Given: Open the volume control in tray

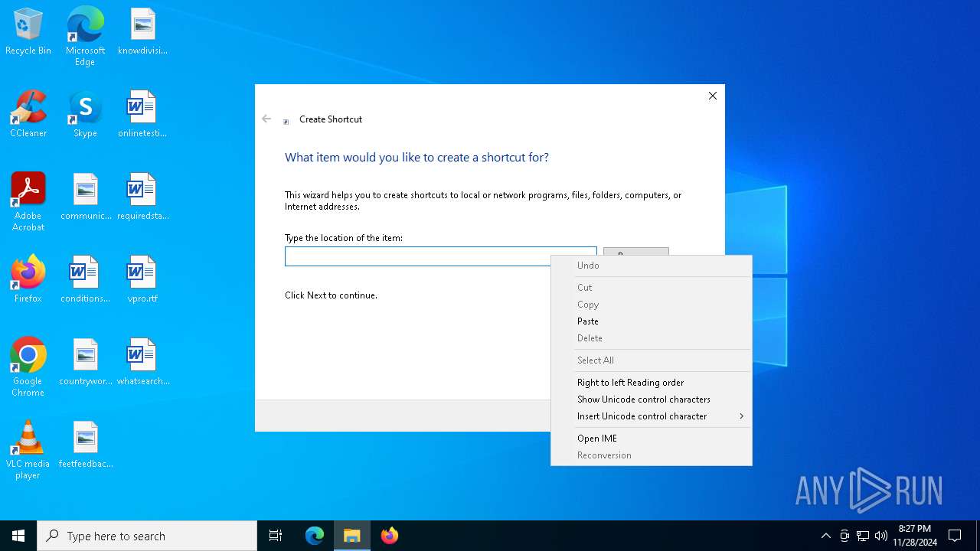Looking at the screenshot, I should point(881,536).
